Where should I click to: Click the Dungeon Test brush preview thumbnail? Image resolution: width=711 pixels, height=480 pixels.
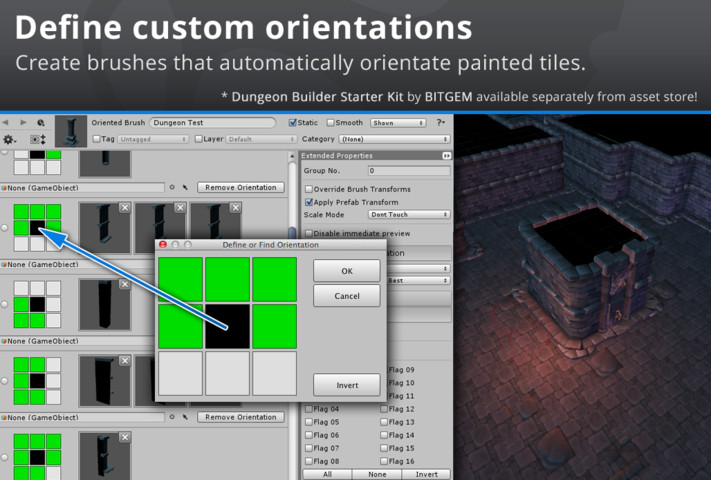tap(71, 131)
